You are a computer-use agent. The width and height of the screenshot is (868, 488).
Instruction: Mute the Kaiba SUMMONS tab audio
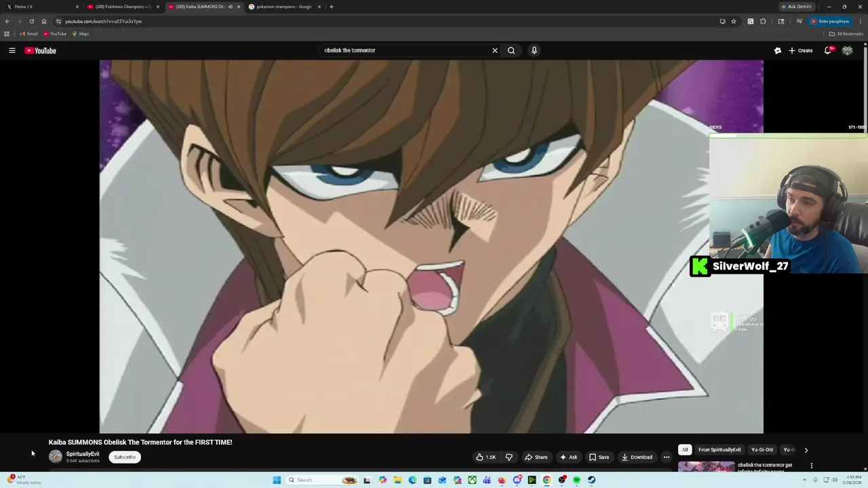pos(231,7)
